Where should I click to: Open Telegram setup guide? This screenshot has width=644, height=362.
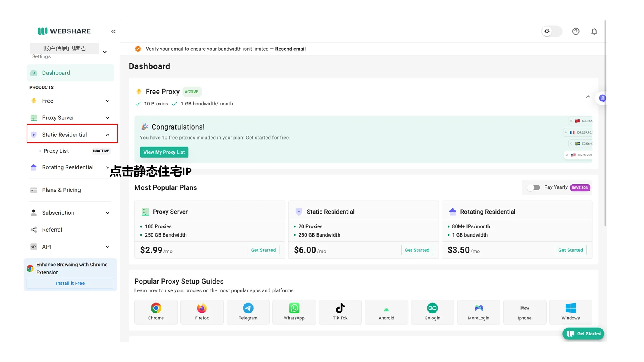click(248, 312)
